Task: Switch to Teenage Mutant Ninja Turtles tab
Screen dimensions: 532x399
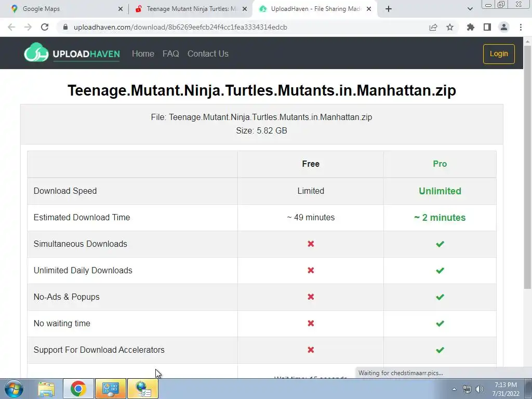Action: pyautogui.click(x=191, y=9)
